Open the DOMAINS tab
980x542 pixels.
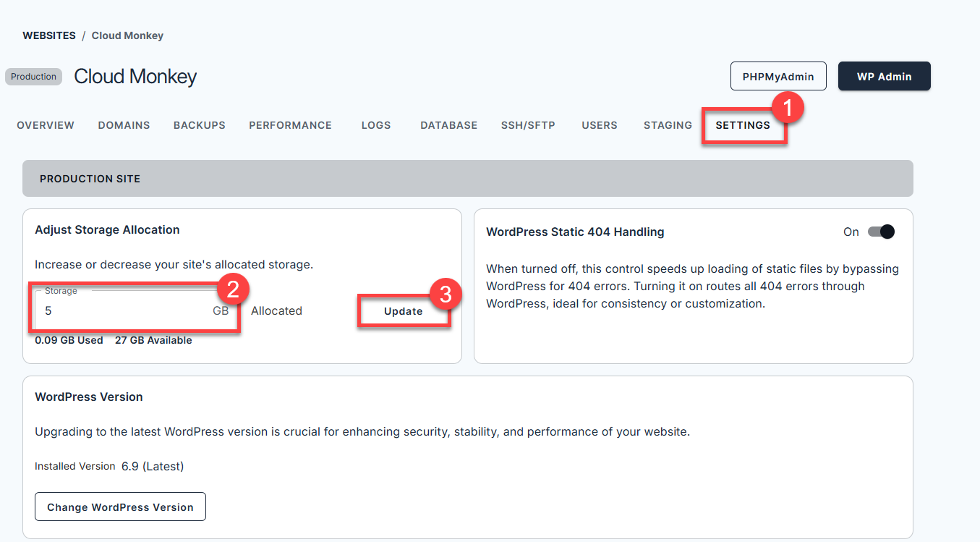tap(123, 124)
